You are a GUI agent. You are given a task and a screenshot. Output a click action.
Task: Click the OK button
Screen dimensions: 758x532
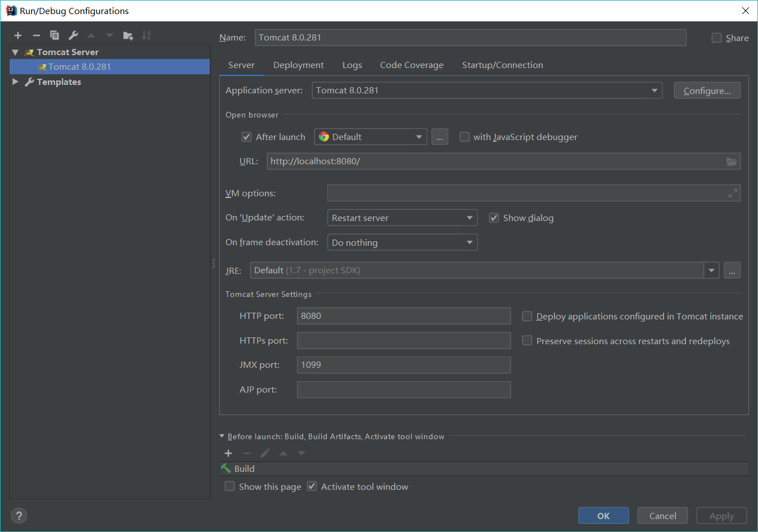(603, 516)
